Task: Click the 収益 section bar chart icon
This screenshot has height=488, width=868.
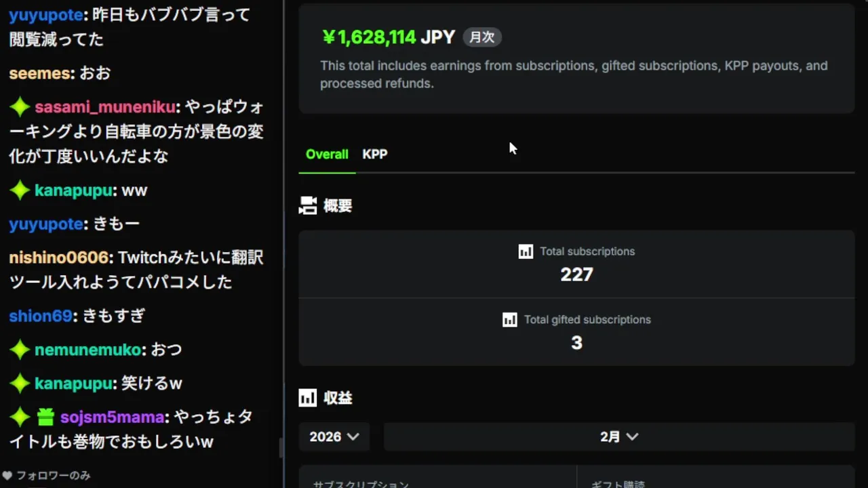Action: coord(308,398)
